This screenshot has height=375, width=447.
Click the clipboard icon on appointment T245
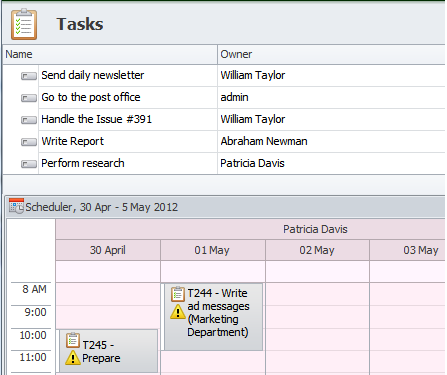click(73, 340)
